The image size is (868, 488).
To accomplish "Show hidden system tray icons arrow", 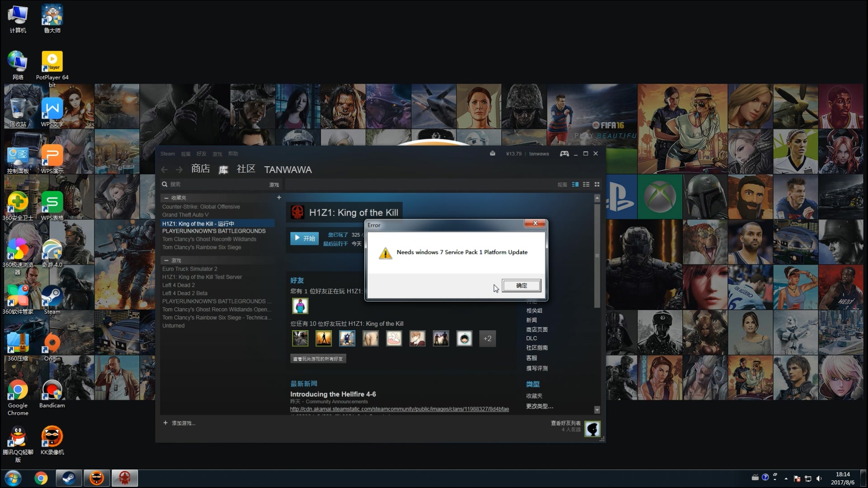I will [786, 479].
